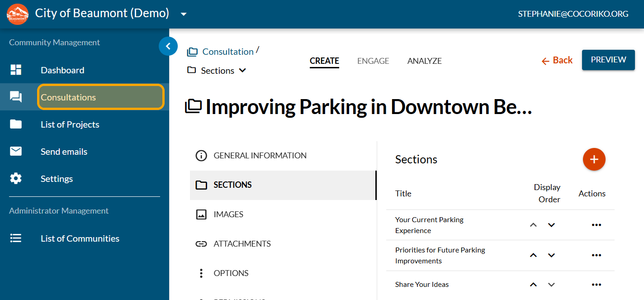The width and height of the screenshot is (644, 300).
Task: Go back using the Back link
Action: (557, 61)
